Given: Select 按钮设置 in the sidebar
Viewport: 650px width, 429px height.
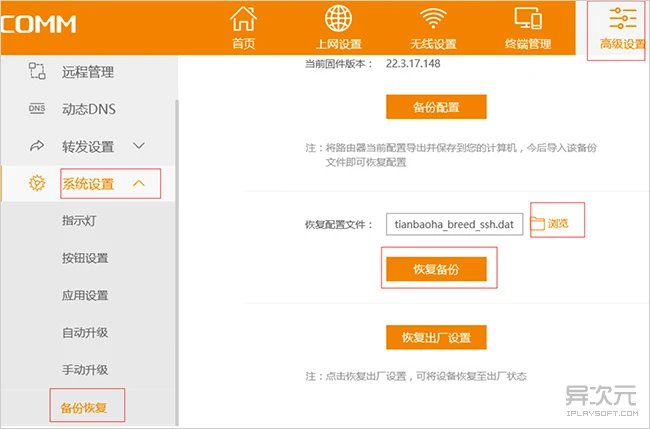Looking at the screenshot, I should point(85,258).
